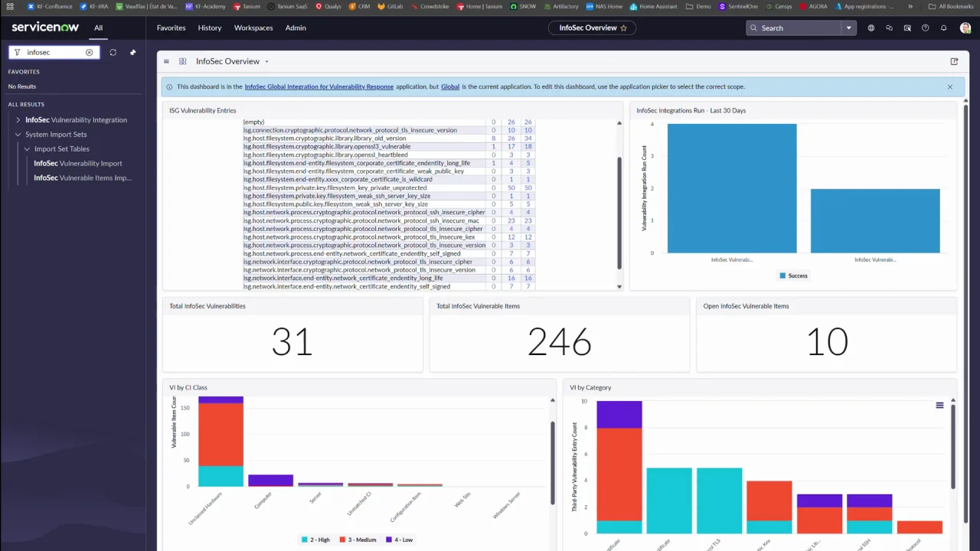Click the ssh_insecure_mac entry row
This screenshot has width=980, height=551.
(x=387, y=220)
